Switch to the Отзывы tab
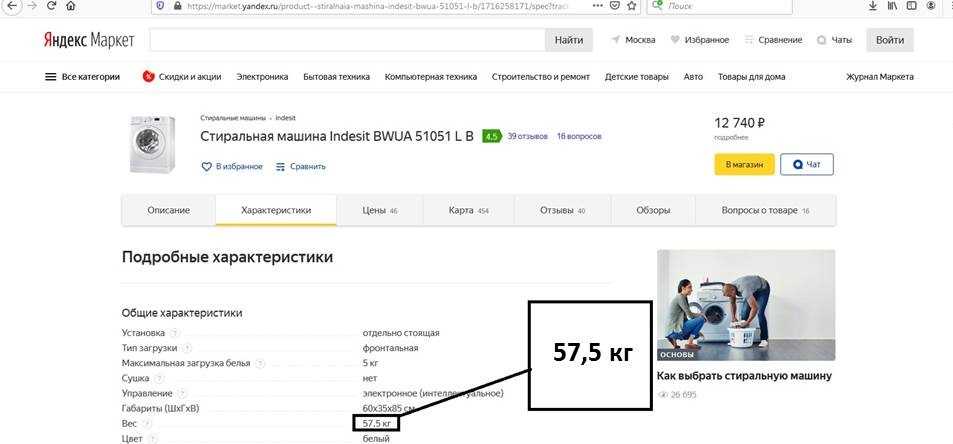 click(562, 210)
